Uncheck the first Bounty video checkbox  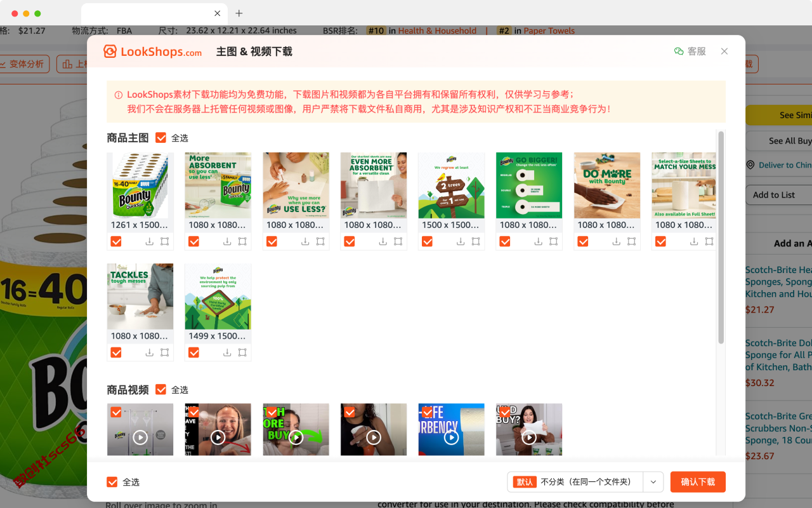[116, 413]
